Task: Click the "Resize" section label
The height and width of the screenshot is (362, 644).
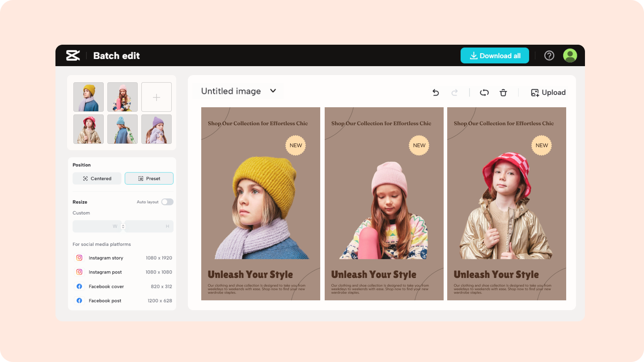Action: point(80,202)
